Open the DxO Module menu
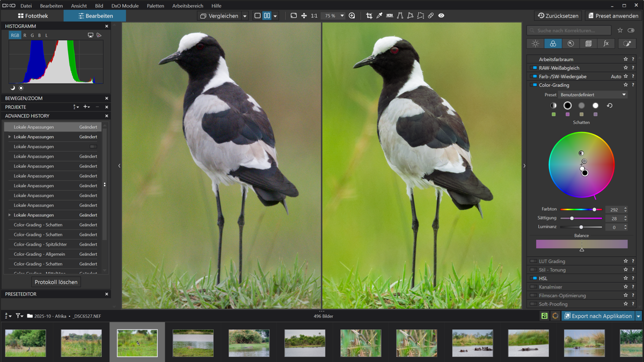644x362 pixels. [x=125, y=6]
